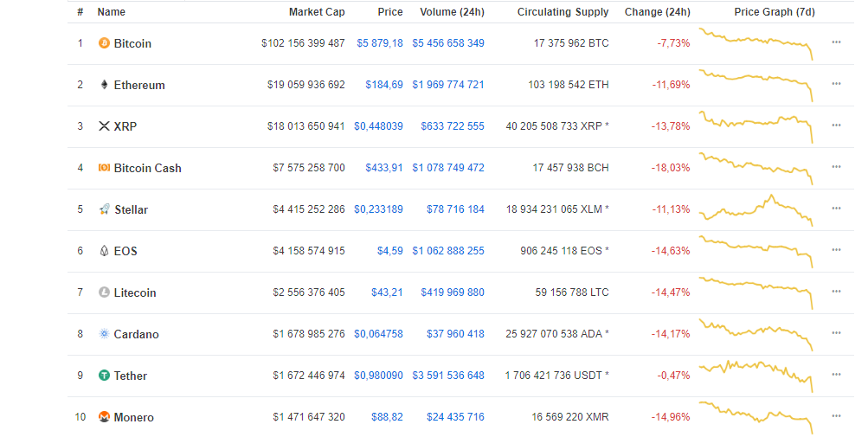Sort table by Market Cap column header
The height and width of the screenshot is (437, 868).
click(x=317, y=12)
